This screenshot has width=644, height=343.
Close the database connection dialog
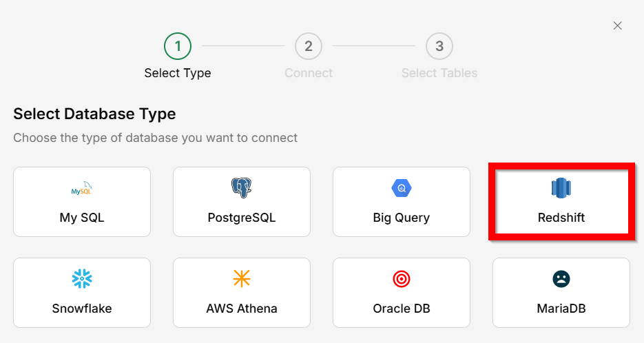pyautogui.click(x=618, y=25)
